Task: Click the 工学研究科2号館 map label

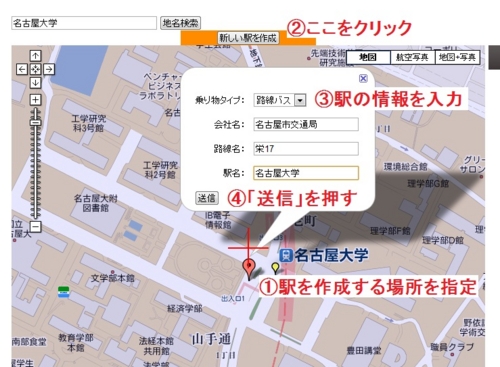Action: tap(161, 170)
